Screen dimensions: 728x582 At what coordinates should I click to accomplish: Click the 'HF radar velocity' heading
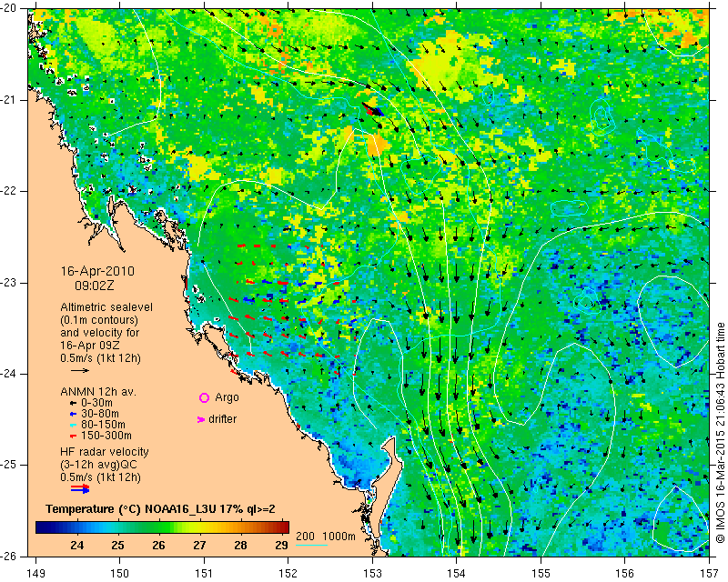click(x=105, y=452)
